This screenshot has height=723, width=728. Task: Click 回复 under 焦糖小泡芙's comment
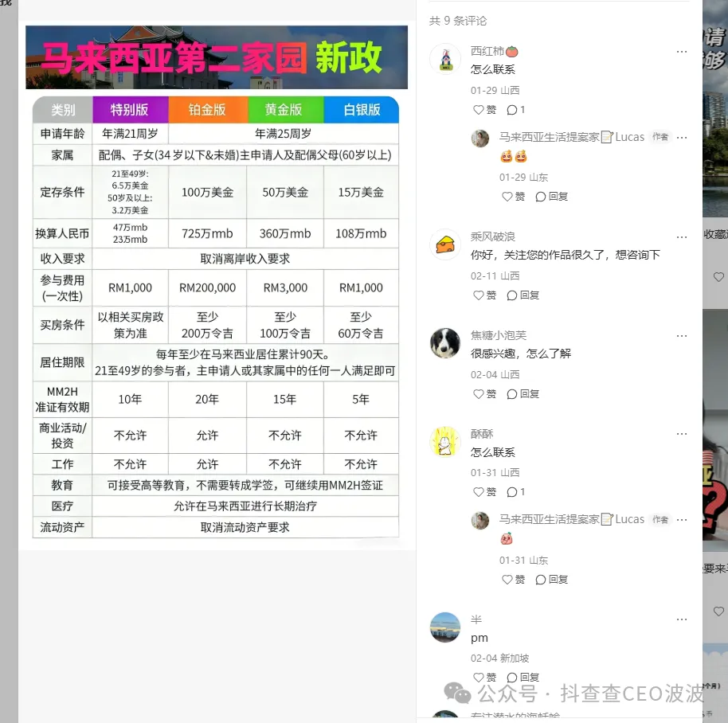(529, 393)
